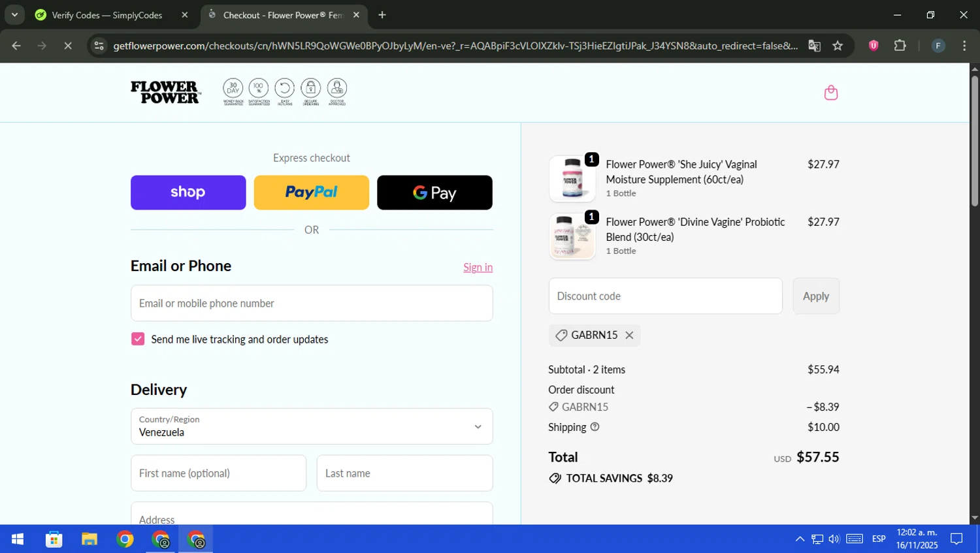Remove the GABRN15 discount code tag
The image size is (980, 553).
(x=629, y=335)
